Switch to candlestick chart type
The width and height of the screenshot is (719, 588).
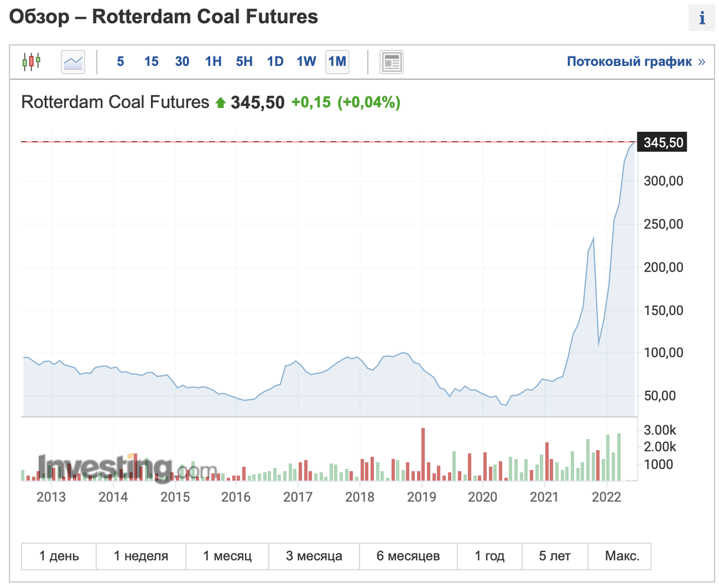click(x=31, y=61)
